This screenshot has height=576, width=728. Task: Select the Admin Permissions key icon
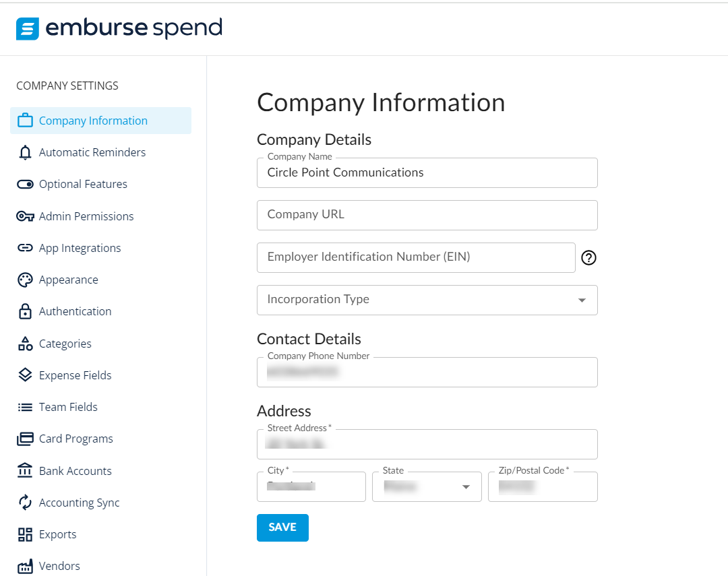pyautogui.click(x=24, y=216)
